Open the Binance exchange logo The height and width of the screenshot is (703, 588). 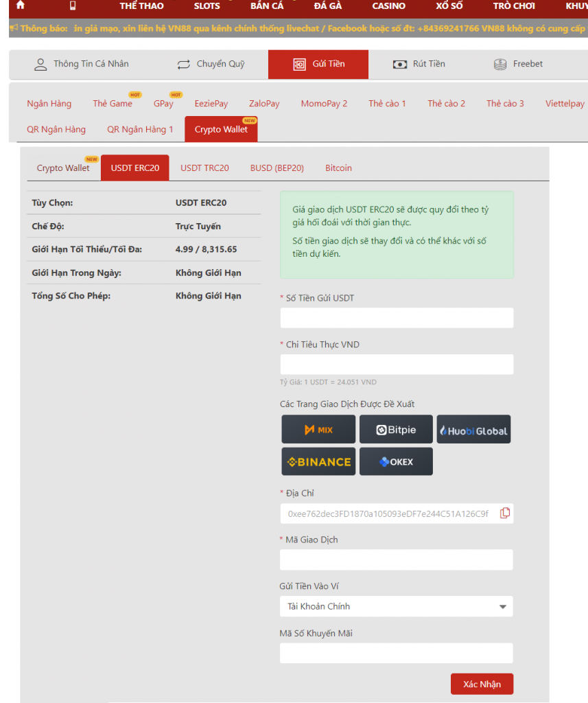318,461
